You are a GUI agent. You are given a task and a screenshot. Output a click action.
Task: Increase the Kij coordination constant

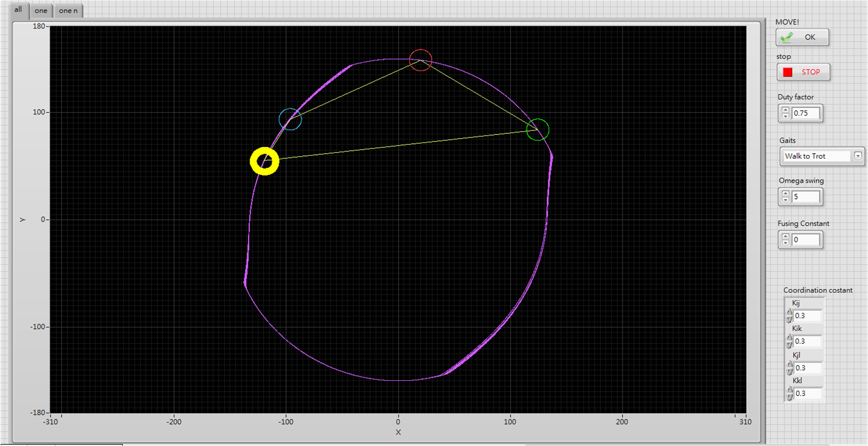click(x=790, y=313)
